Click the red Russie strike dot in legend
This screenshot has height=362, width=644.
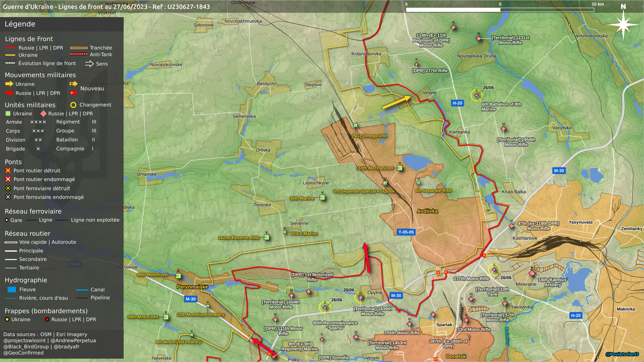point(47,319)
